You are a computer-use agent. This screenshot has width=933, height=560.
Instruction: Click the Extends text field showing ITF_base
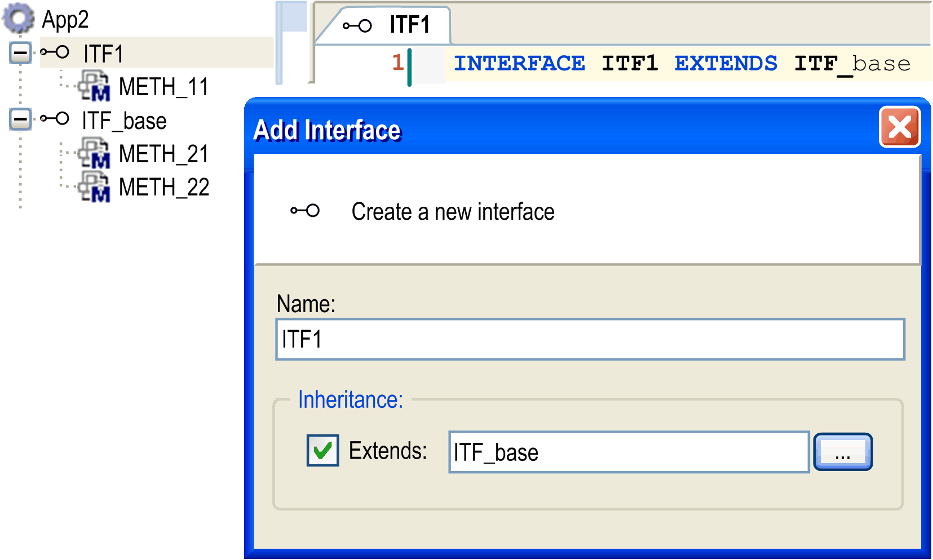coord(629,451)
